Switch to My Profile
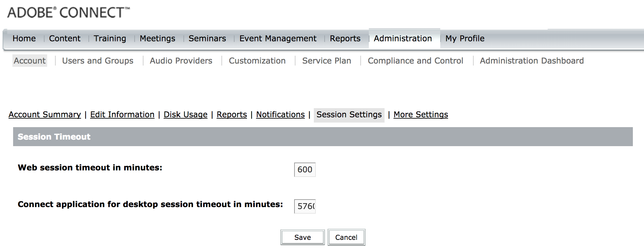The height and width of the screenshot is (251, 644). (x=465, y=38)
